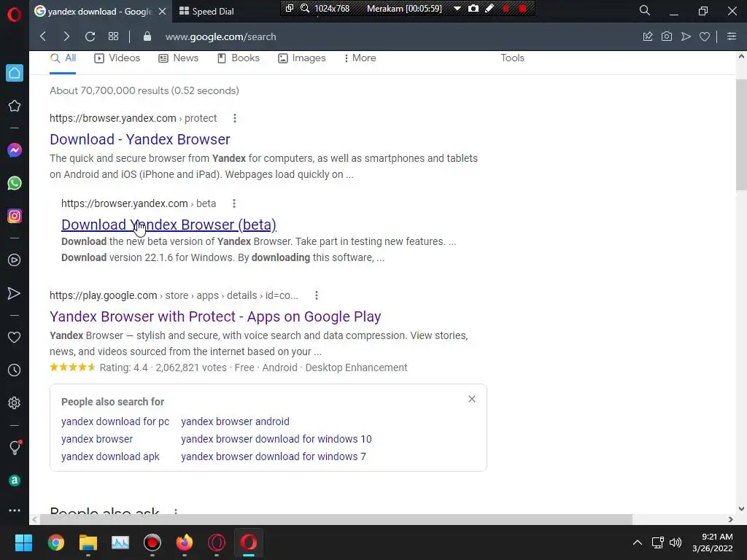This screenshot has width=747, height=560.
Task: Expand the More search filter menu
Action: 360,58
